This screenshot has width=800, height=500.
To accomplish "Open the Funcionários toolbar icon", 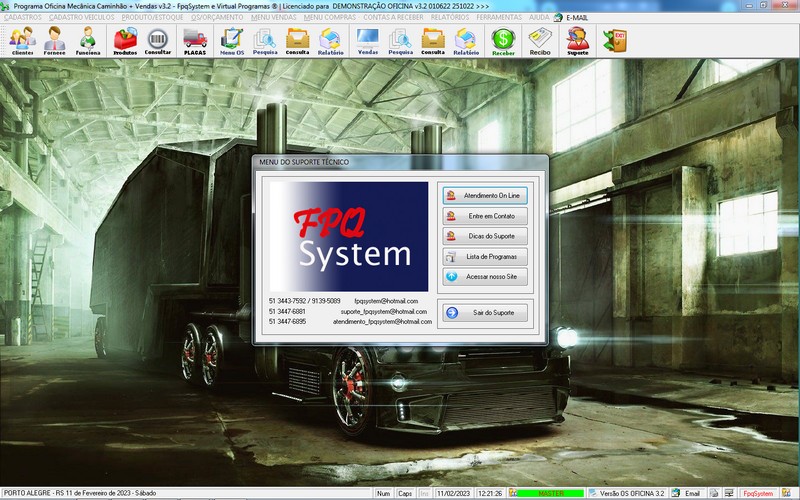I will [88, 40].
